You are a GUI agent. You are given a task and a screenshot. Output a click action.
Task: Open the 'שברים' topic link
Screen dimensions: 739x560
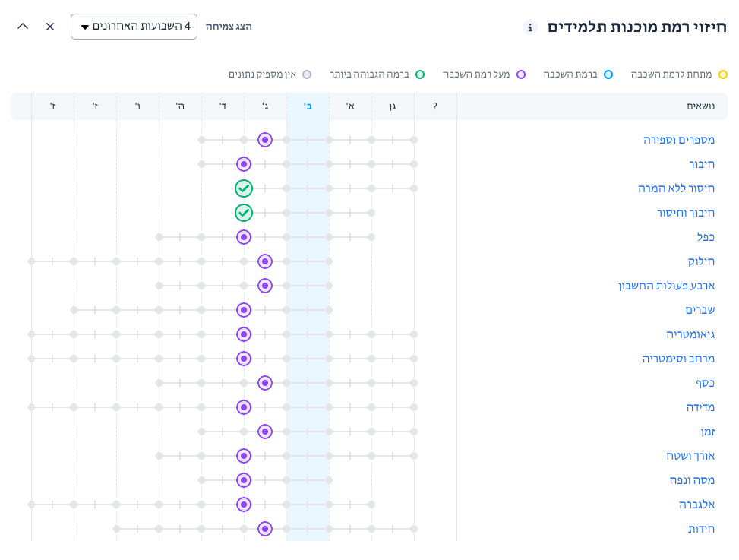[700, 310]
